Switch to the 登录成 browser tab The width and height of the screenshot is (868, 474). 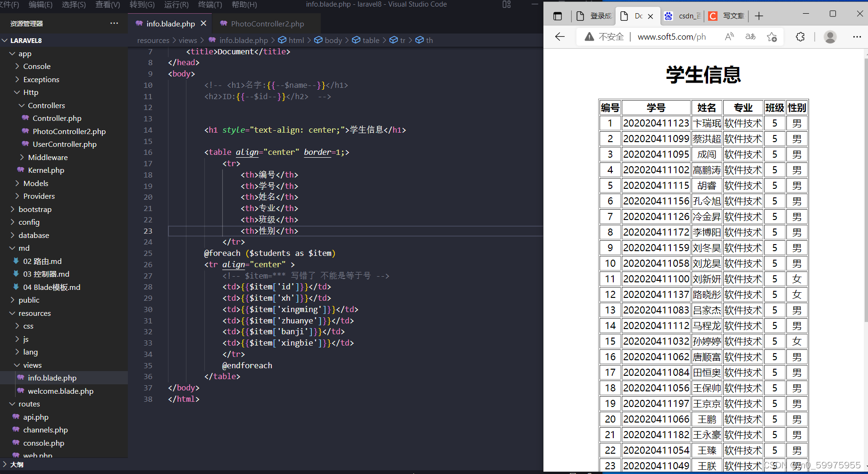594,16
